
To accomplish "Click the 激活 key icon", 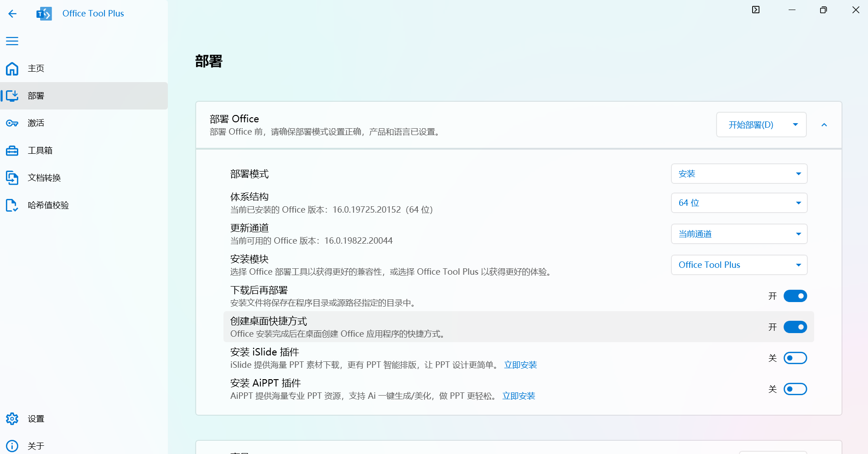I will 12,123.
